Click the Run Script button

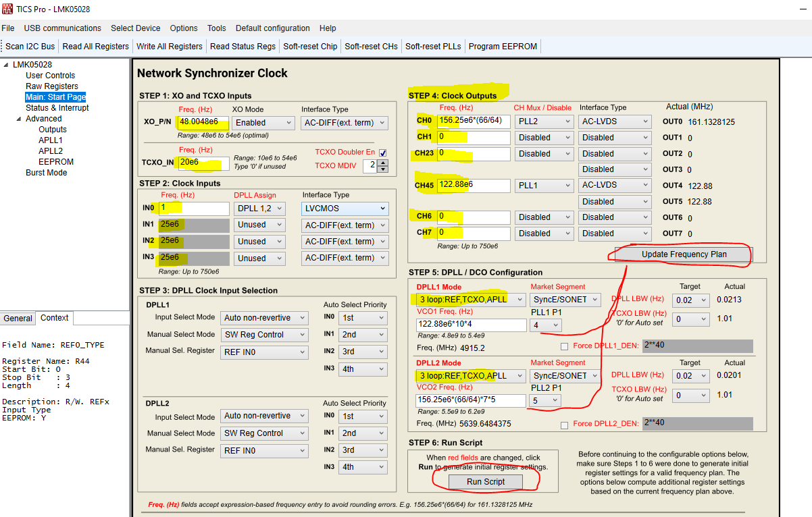tap(486, 481)
